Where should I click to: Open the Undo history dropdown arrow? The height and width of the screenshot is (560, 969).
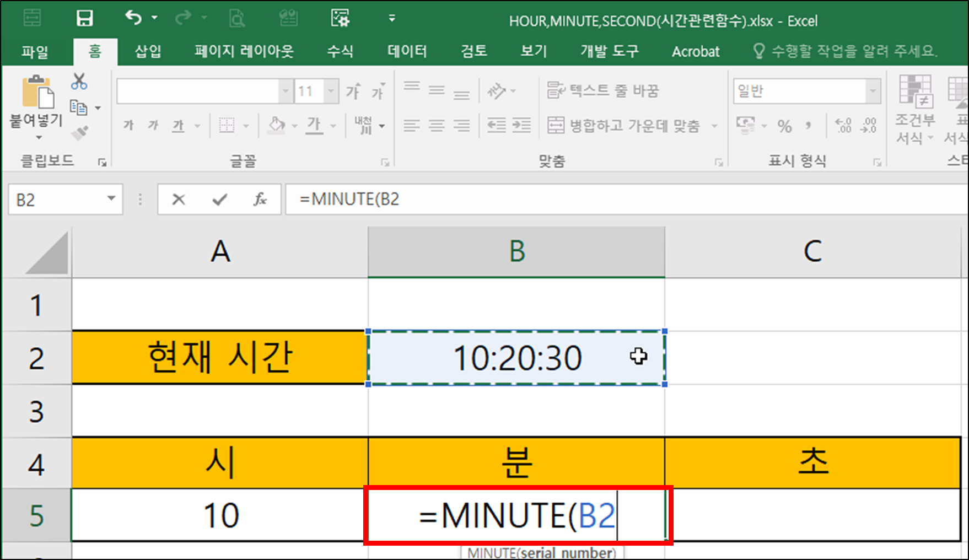pyautogui.click(x=155, y=18)
